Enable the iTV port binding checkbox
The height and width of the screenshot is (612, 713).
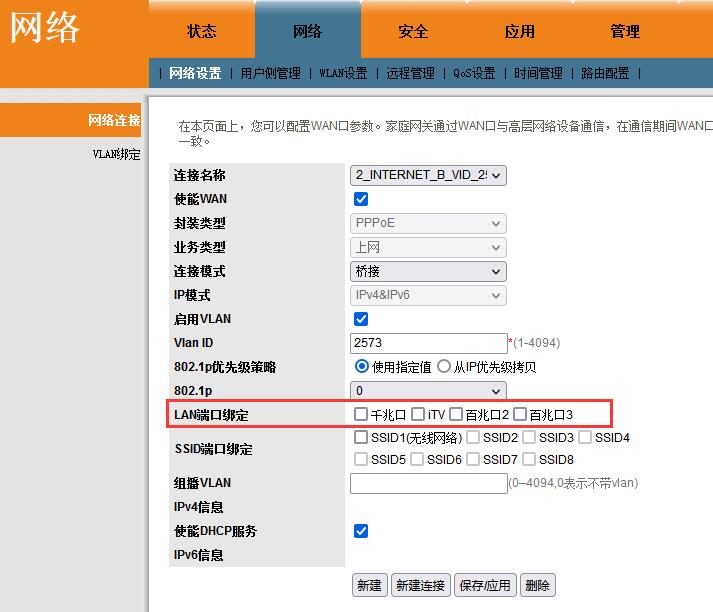[417, 414]
